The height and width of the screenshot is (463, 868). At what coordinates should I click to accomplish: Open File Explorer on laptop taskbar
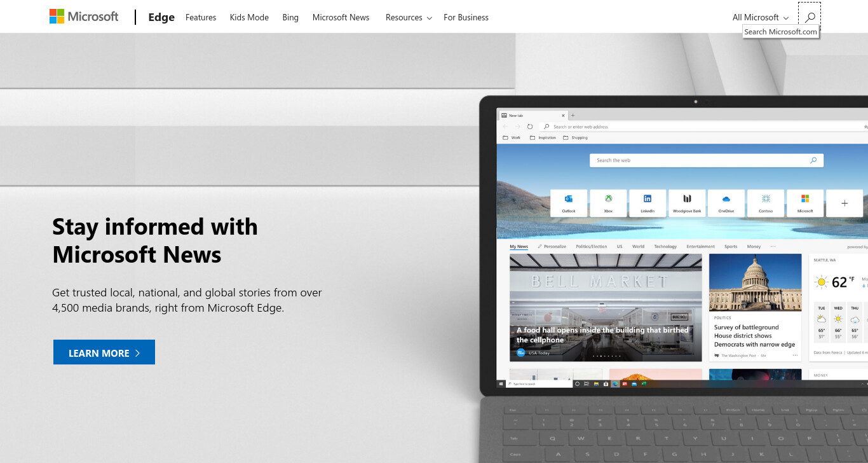point(596,384)
